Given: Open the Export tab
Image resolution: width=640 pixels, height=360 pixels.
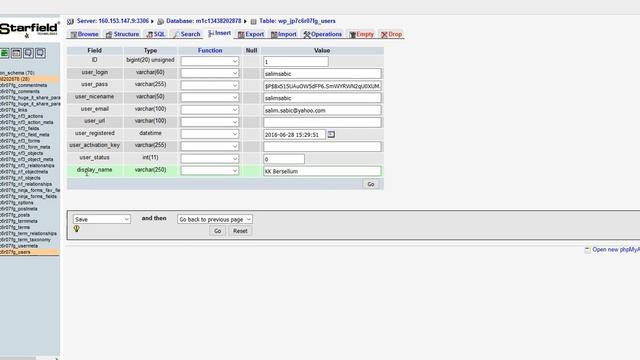Looking at the screenshot, I should 251,34.
